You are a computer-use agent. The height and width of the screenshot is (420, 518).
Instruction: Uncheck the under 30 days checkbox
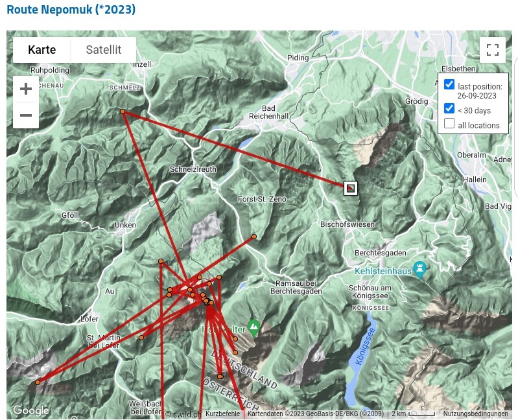click(449, 108)
